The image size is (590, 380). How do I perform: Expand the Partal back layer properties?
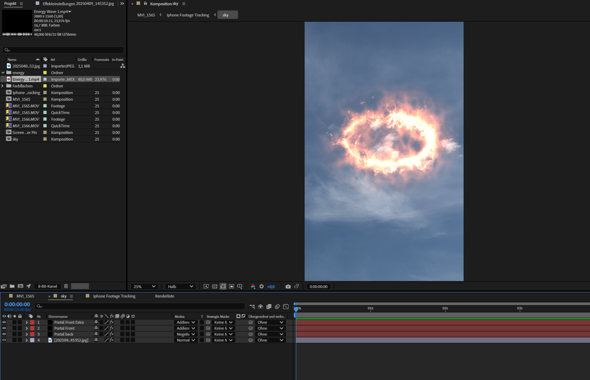[27, 334]
